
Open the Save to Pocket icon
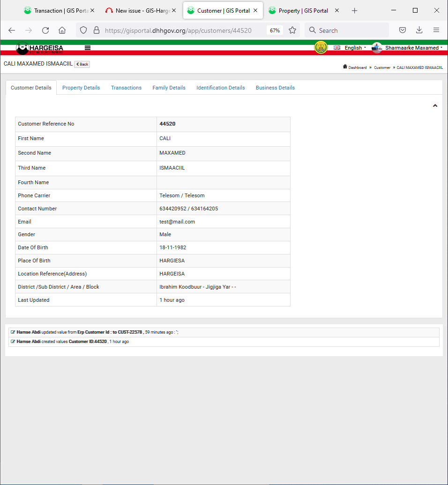(x=403, y=30)
